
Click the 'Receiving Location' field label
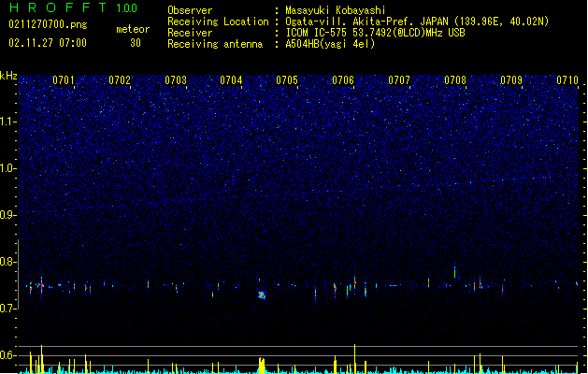point(218,22)
